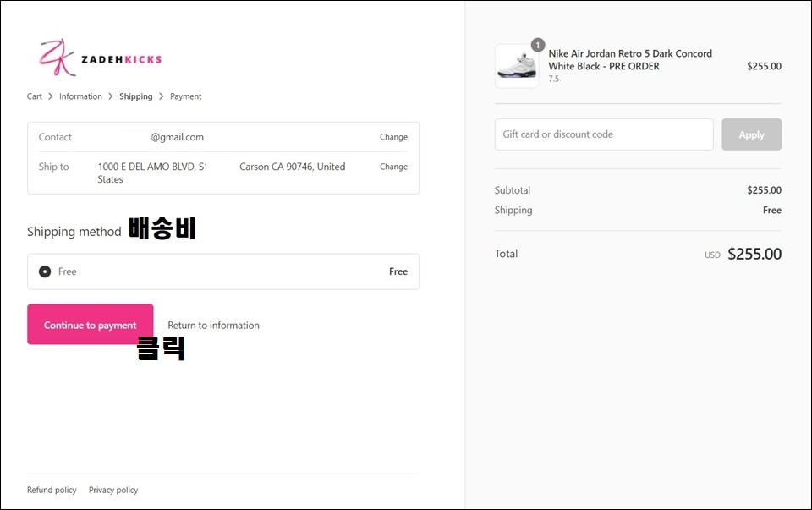Select the Free shipping radio button
Image resolution: width=812 pixels, height=510 pixels.
pyautogui.click(x=45, y=271)
